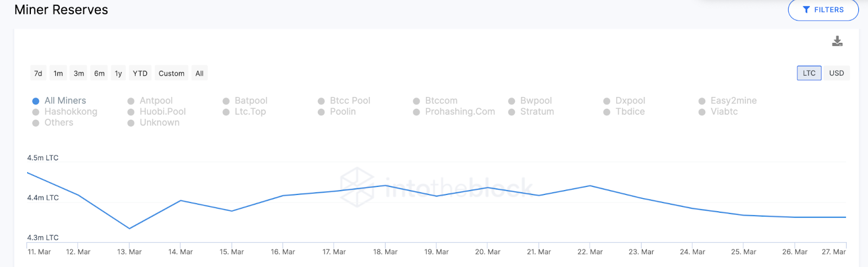The height and width of the screenshot is (267, 868).
Task: Enable the Antpool legend series
Action: coord(156,101)
